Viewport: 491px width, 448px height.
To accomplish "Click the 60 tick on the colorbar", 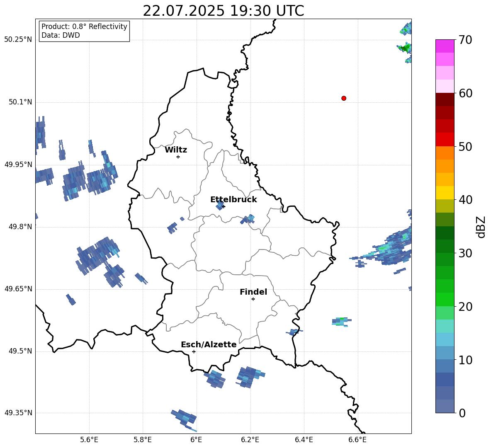I will click(465, 93).
